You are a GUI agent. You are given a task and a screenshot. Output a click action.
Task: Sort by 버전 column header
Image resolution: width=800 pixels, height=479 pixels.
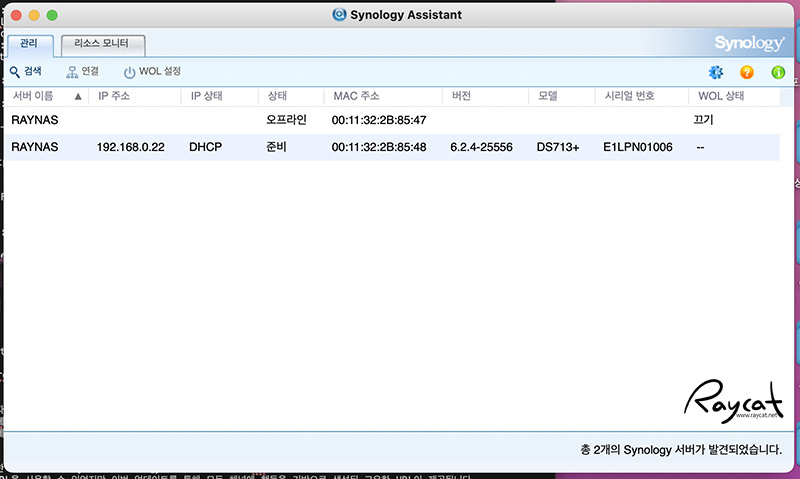click(461, 96)
